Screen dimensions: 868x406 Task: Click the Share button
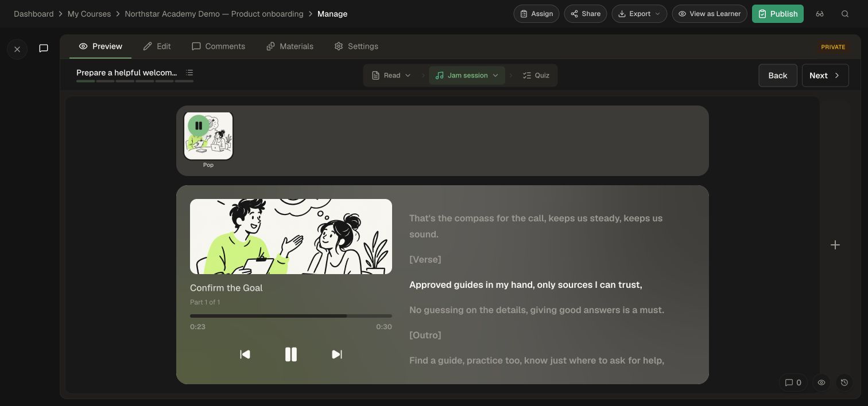click(585, 14)
